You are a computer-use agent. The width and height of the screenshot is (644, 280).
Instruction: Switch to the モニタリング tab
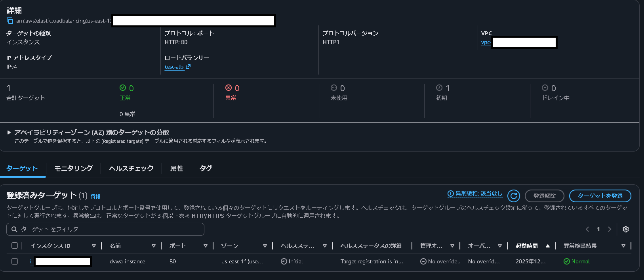[73, 169]
